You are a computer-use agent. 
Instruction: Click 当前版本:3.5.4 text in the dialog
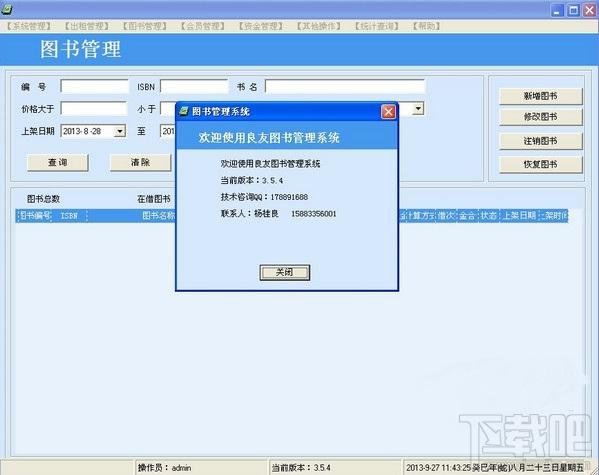click(x=252, y=180)
